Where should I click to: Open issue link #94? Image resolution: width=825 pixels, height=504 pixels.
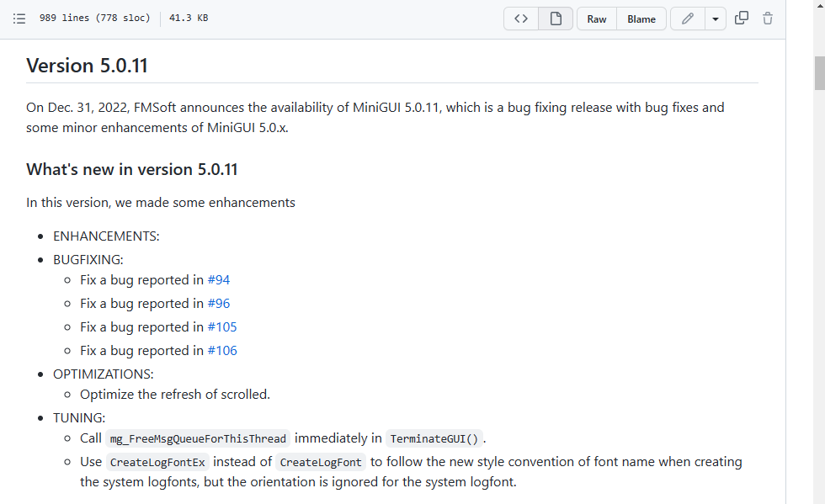(x=218, y=280)
